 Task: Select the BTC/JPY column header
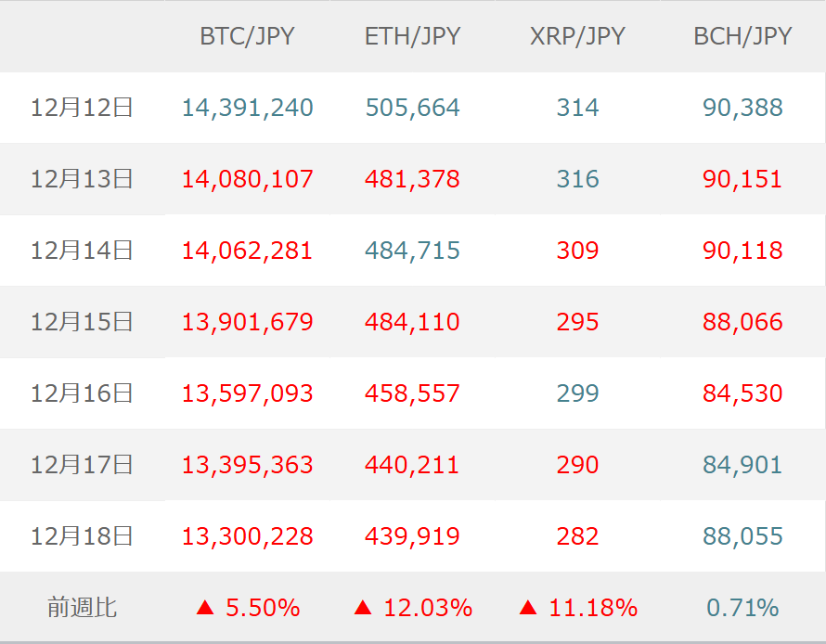click(247, 36)
